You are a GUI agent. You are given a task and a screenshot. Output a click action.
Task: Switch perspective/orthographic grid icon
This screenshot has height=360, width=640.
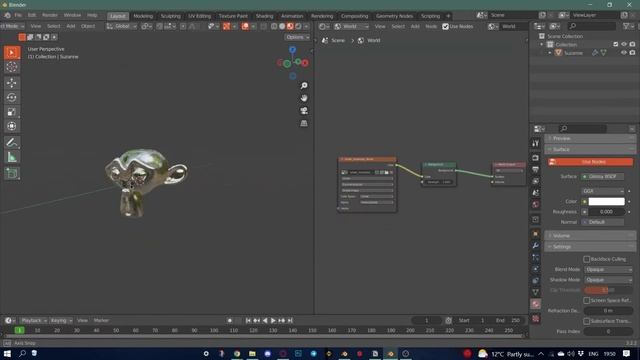(x=304, y=123)
